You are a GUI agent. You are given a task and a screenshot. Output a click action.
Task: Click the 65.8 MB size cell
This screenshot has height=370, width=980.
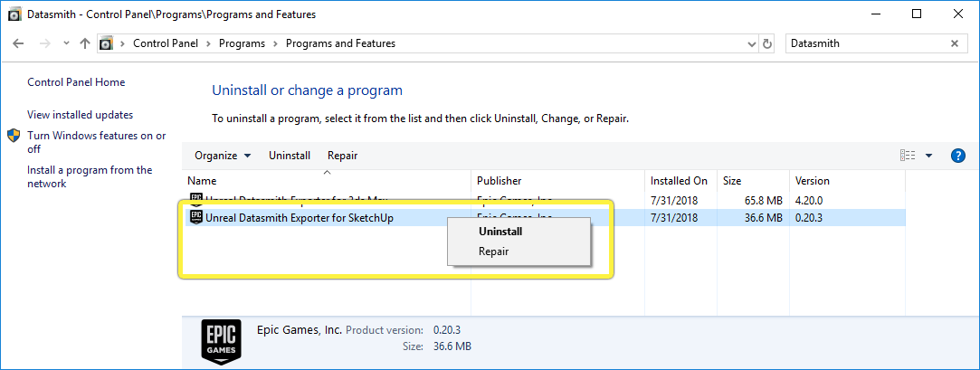click(763, 201)
